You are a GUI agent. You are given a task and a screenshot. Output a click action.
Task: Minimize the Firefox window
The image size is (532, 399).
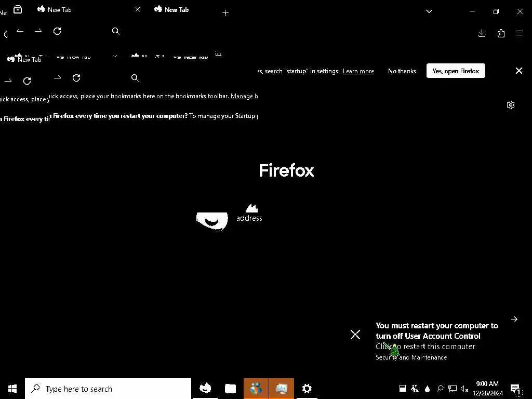(472, 11)
